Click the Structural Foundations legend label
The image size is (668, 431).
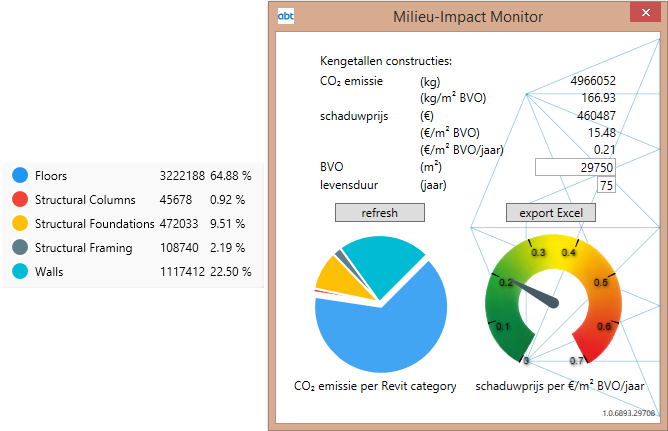tap(95, 224)
